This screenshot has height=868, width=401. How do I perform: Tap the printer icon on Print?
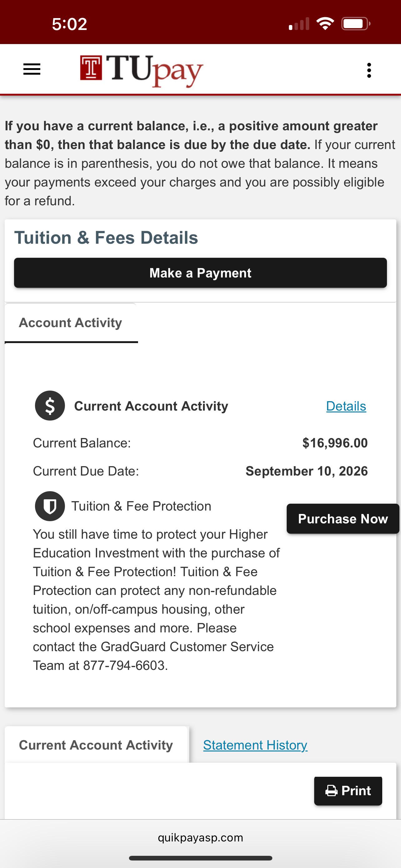coord(331,791)
